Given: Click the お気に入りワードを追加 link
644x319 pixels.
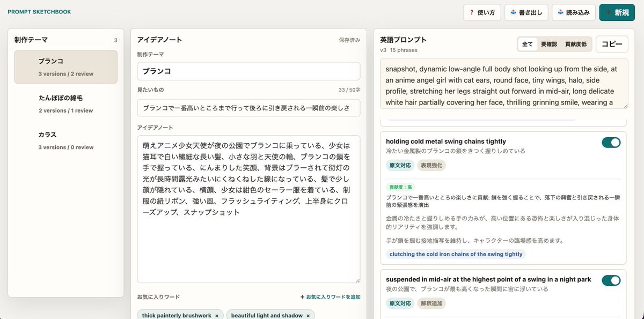Looking at the screenshot, I should [330, 297].
